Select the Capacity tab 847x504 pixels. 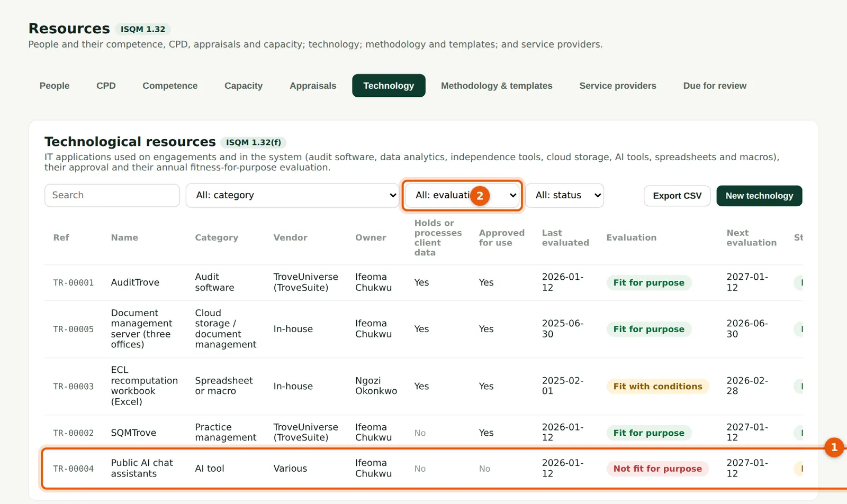tap(244, 86)
